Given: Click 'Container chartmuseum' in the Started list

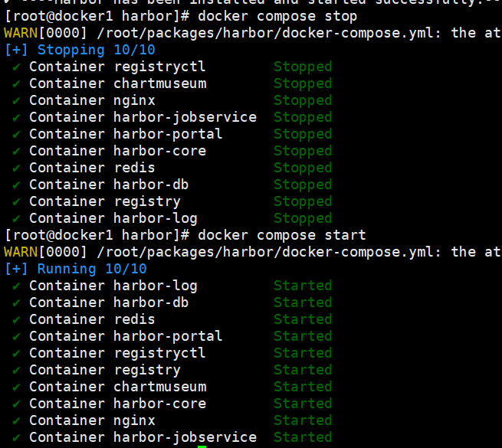Looking at the screenshot, I should tap(118, 387).
